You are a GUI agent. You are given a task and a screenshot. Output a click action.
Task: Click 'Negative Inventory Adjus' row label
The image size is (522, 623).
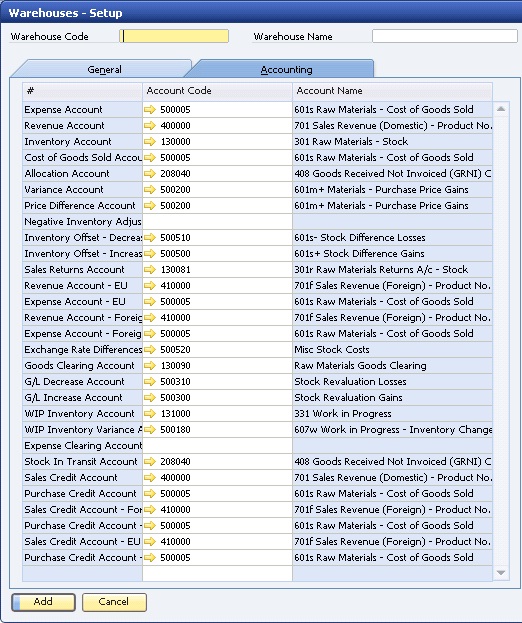[x=83, y=222]
